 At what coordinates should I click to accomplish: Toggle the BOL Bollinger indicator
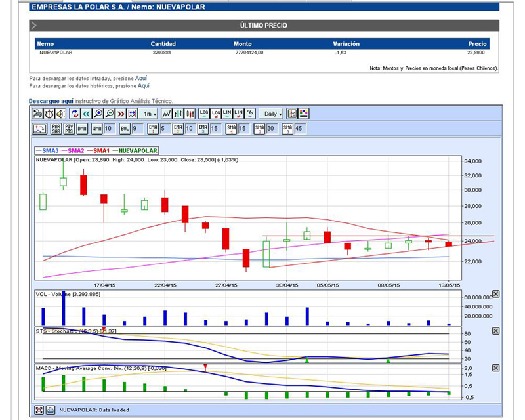coord(125,129)
